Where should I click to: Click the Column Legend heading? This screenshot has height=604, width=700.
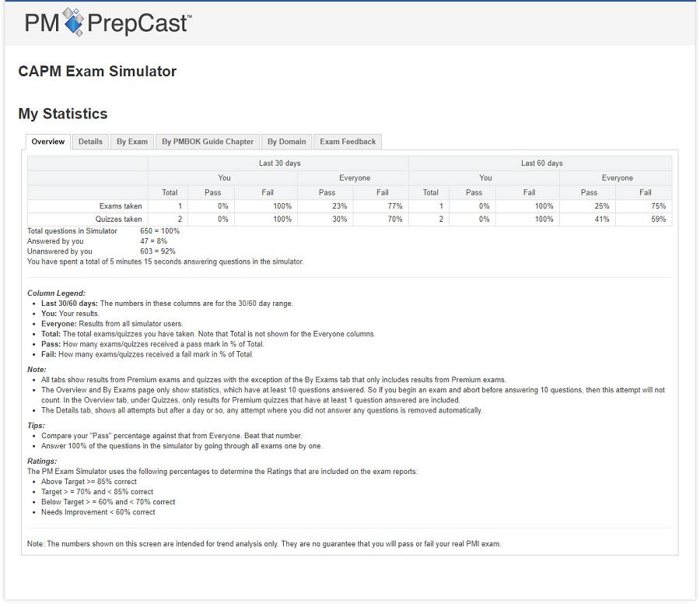click(x=56, y=293)
